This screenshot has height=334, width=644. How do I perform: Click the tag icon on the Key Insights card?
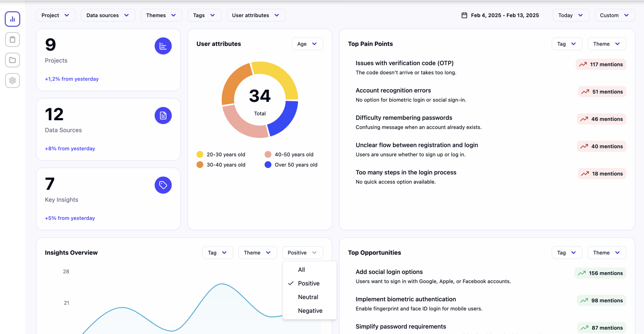point(163,185)
